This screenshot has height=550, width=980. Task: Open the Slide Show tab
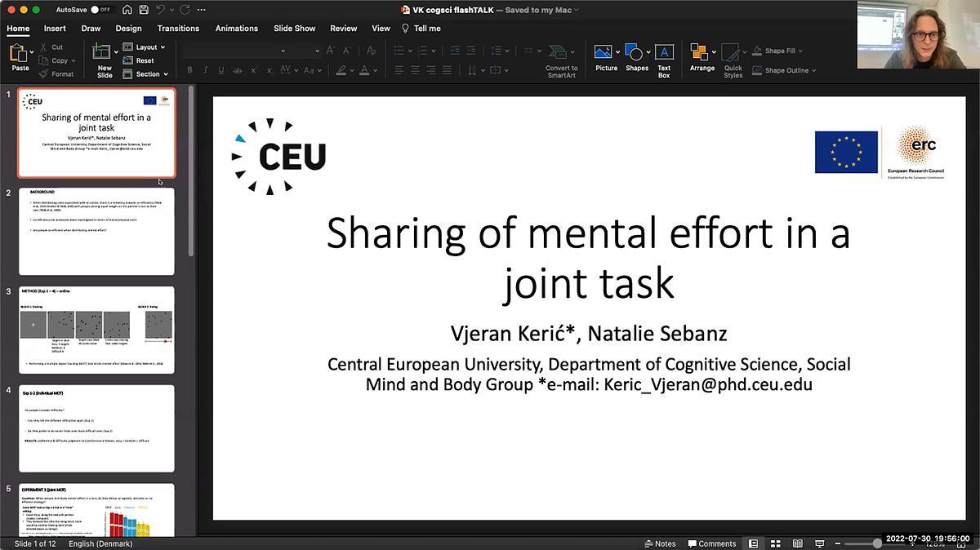tap(294, 28)
